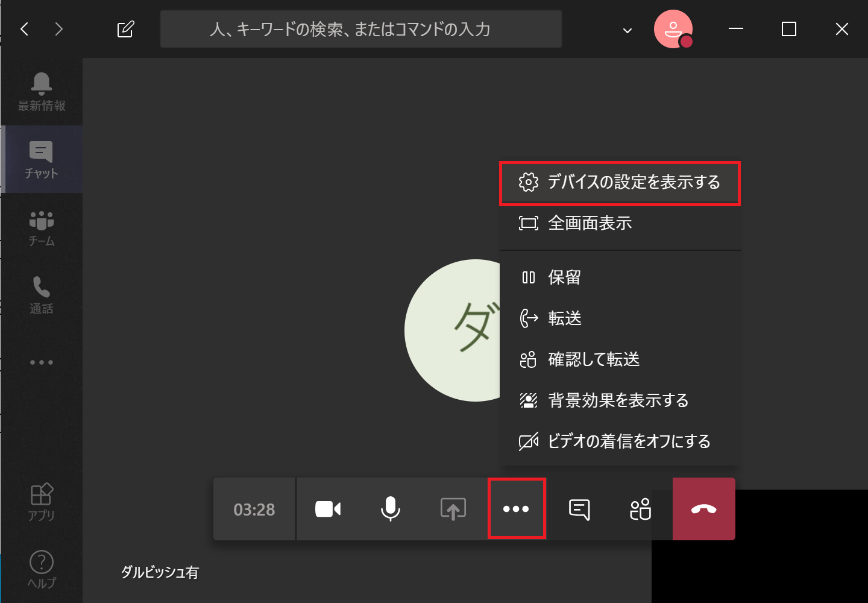Viewport: 868px width, 603px height.
Task: Close the Teams window
Action: click(x=842, y=29)
